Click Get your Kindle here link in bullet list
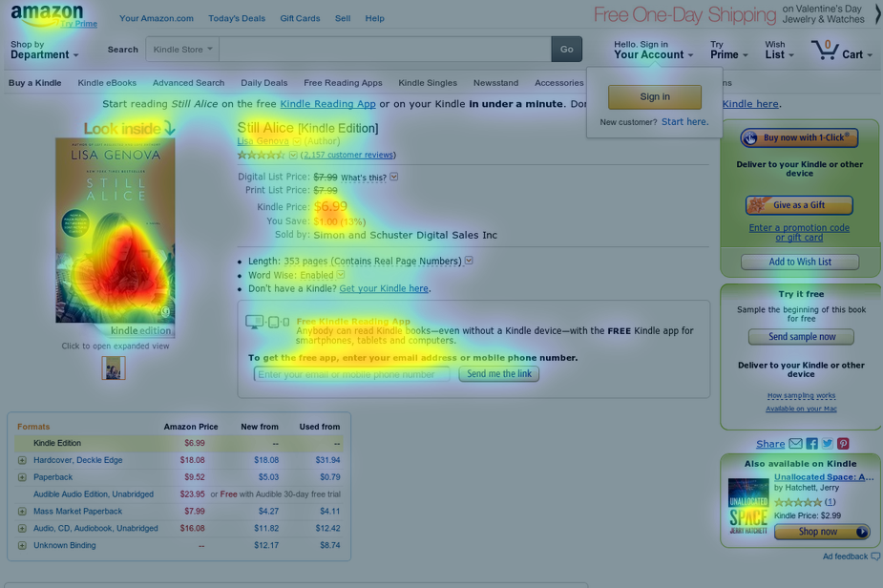 click(384, 288)
